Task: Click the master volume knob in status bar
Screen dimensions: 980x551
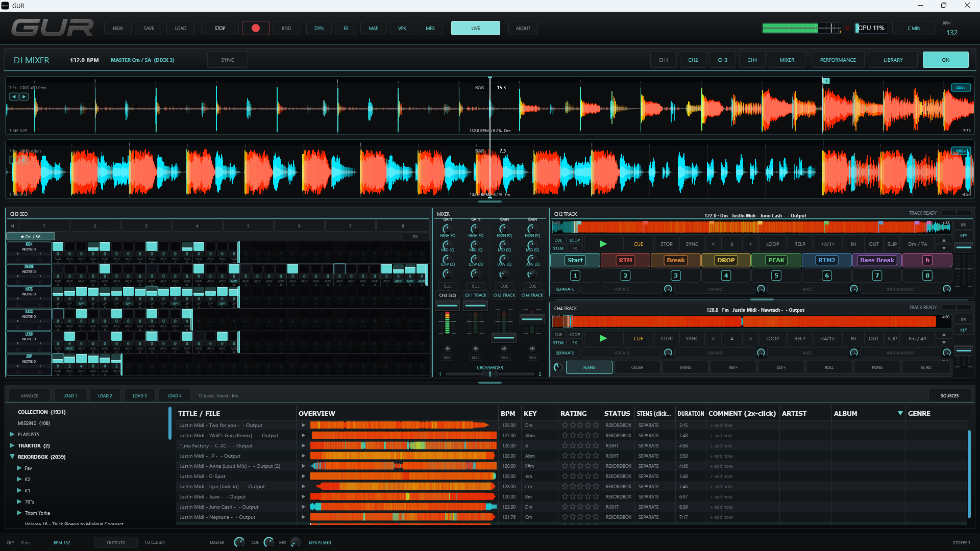Action: pyautogui.click(x=239, y=542)
